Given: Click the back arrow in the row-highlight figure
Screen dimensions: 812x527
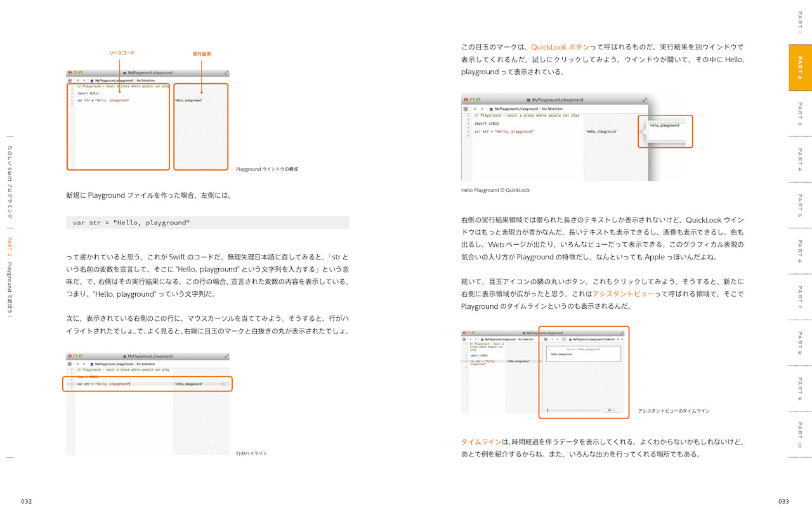Looking at the screenshot, I should coord(77,364).
